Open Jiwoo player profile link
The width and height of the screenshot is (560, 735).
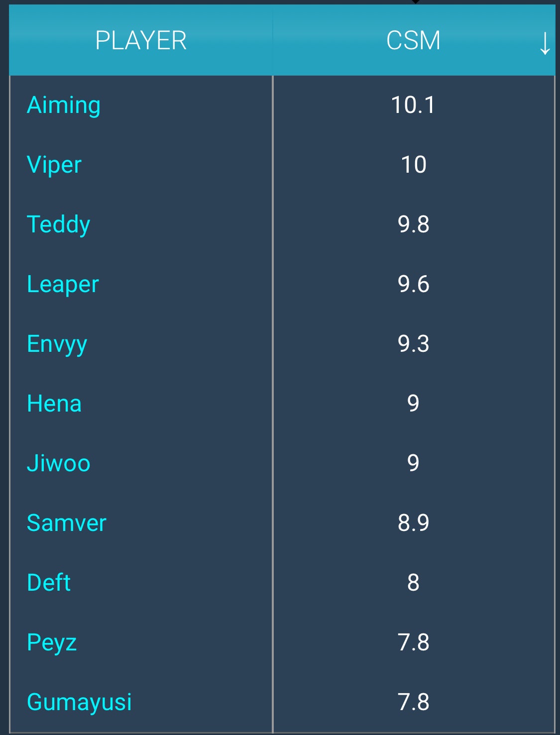coord(59,463)
